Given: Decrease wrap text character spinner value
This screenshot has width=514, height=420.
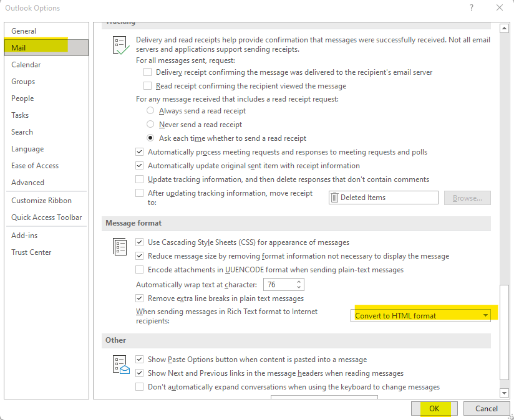Looking at the screenshot, I should pos(299,287).
